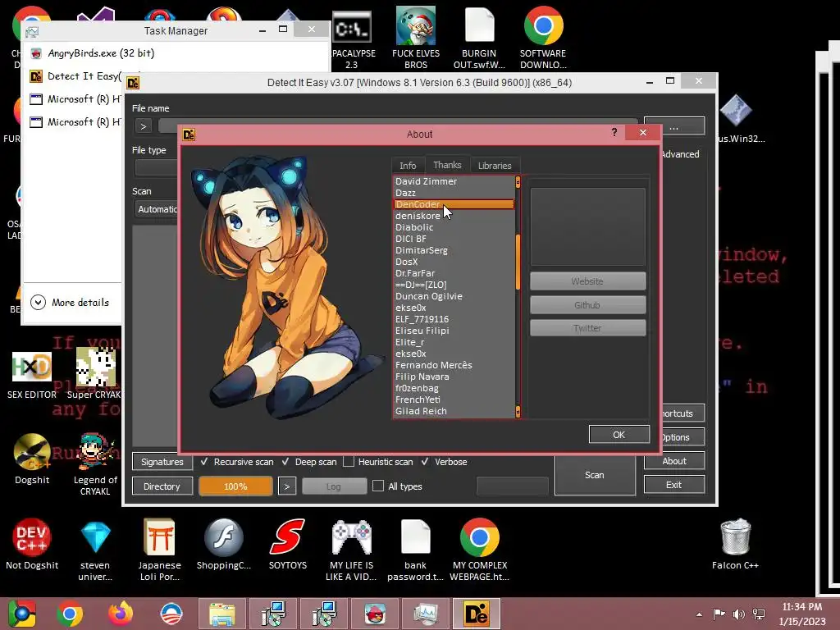Switch to the Info tab
Image resolution: width=840 pixels, height=630 pixels.
point(408,166)
